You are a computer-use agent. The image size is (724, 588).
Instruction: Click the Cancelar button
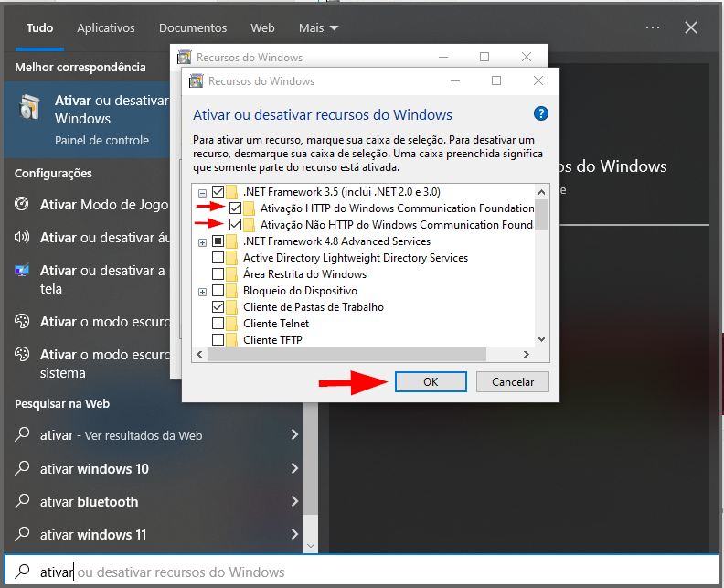click(513, 382)
